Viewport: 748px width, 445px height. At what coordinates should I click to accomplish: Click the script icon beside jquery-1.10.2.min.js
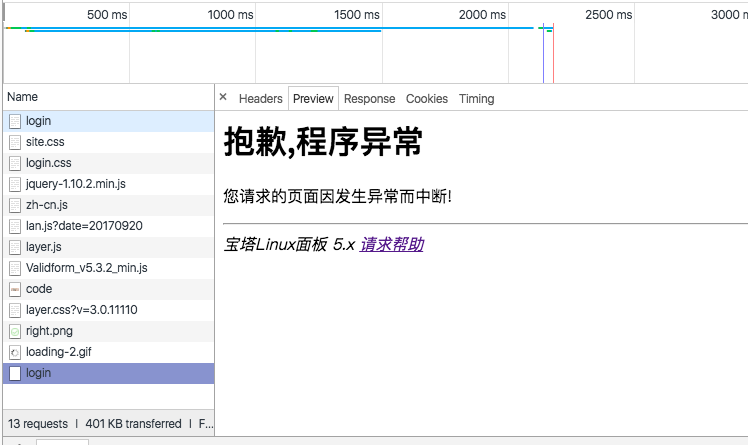click(x=15, y=184)
